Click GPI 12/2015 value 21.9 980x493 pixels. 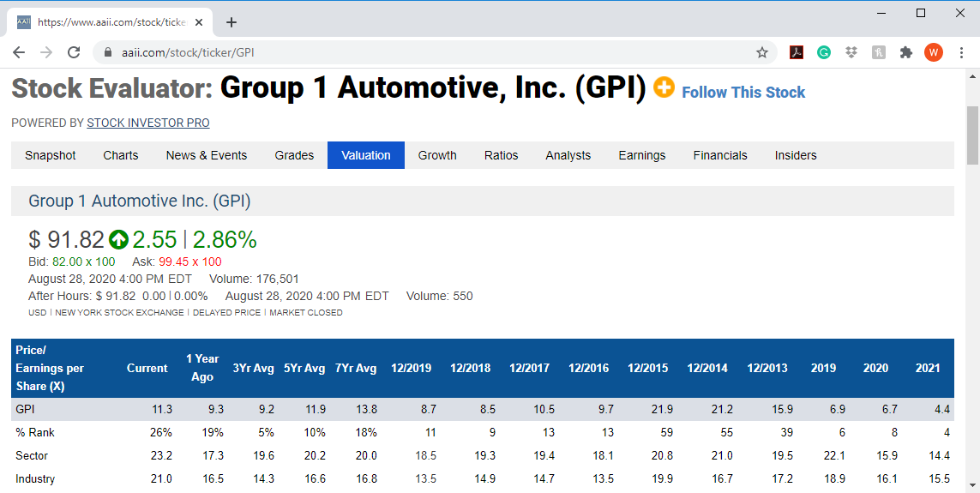662,409
